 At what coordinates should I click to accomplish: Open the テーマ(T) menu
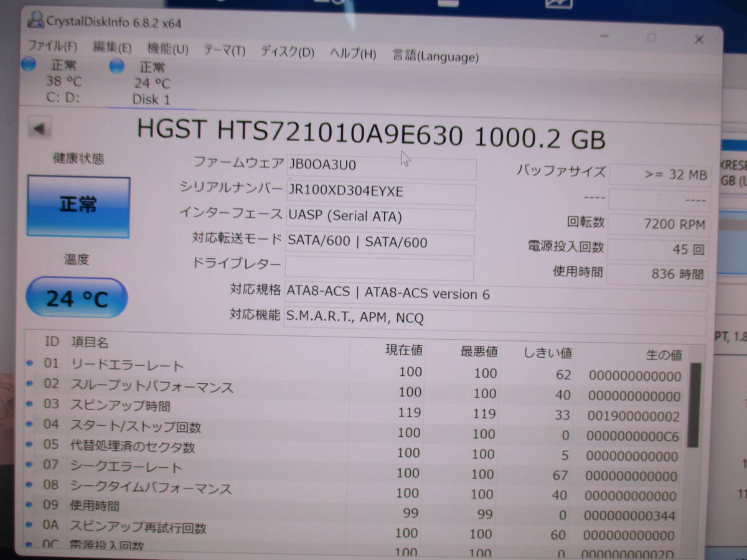pyautogui.click(x=224, y=51)
